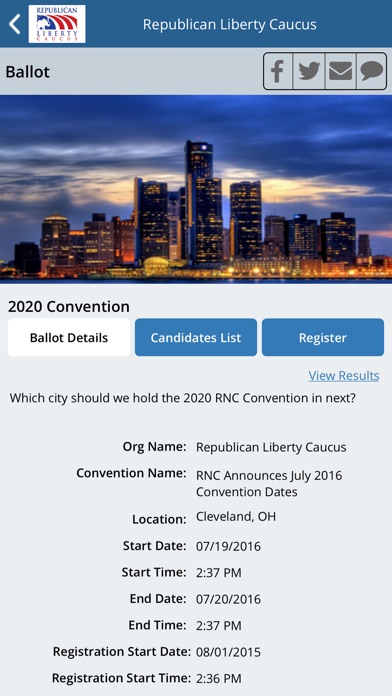The image size is (392, 696).
Task: Tap the End Date value 07/20/2016
Action: [x=228, y=599]
